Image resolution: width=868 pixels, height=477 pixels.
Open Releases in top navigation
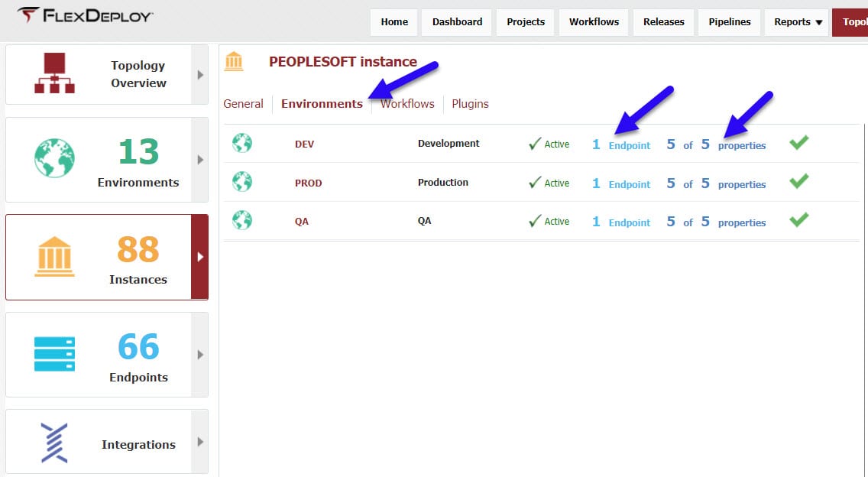click(x=663, y=22)
